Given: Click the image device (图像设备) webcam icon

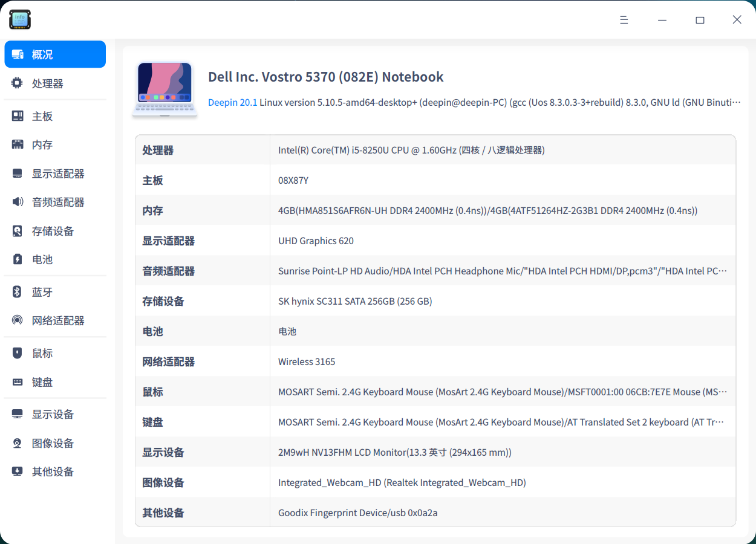Looking at the screenshot, I should 18,443.
